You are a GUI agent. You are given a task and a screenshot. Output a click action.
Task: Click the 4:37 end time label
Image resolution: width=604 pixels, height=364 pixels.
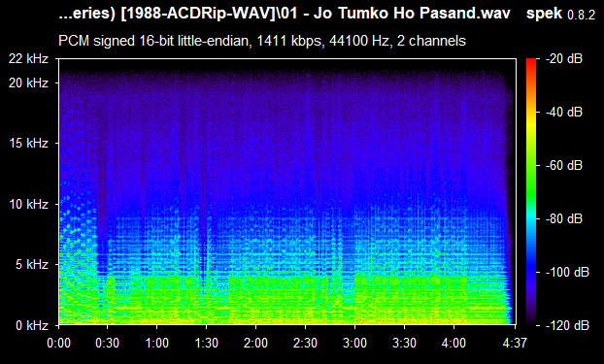point(515,343)
